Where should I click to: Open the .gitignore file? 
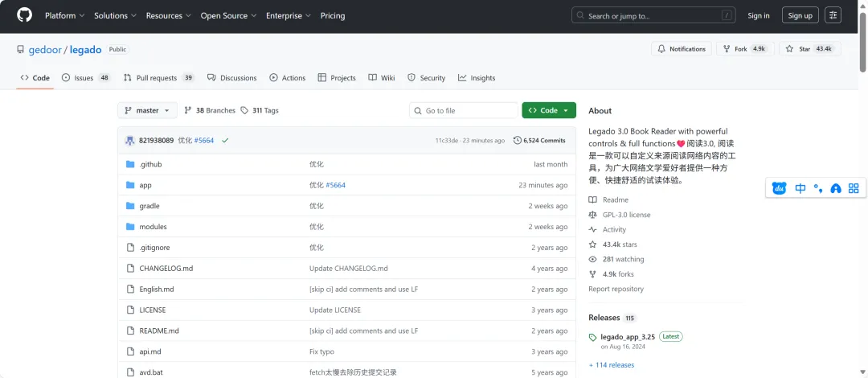pyautogui.click(x=154, y=247)
